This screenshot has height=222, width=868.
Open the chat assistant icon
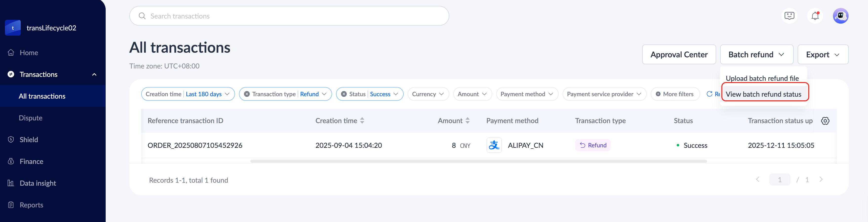point(789,16)
